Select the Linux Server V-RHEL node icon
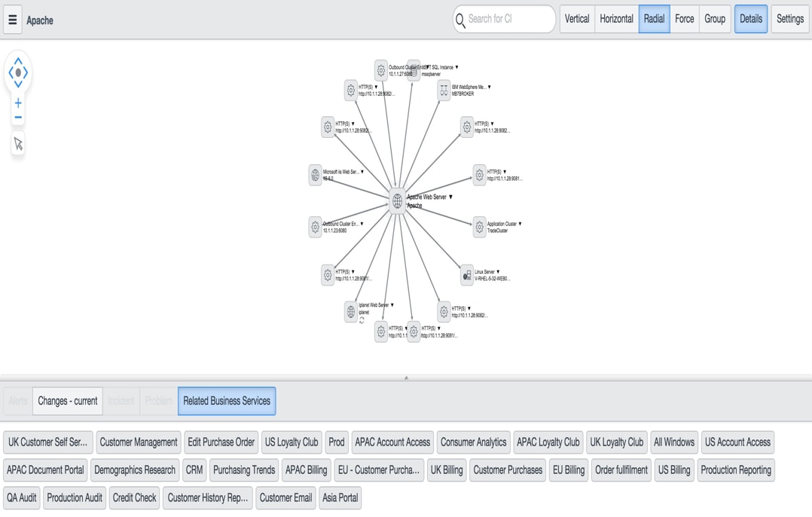Image resolution: width=812 pixels, height=517 pixels. [466, 275]
